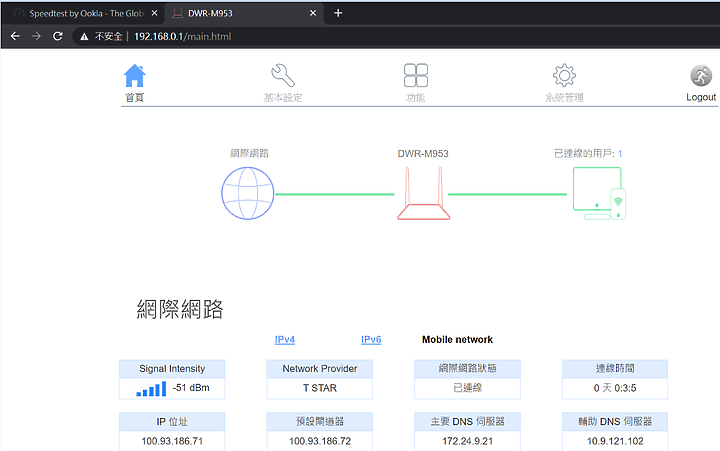Close the Speedtest by Ookla tab
The width and height of the screenshot is (720, 451).
point(155,13)
